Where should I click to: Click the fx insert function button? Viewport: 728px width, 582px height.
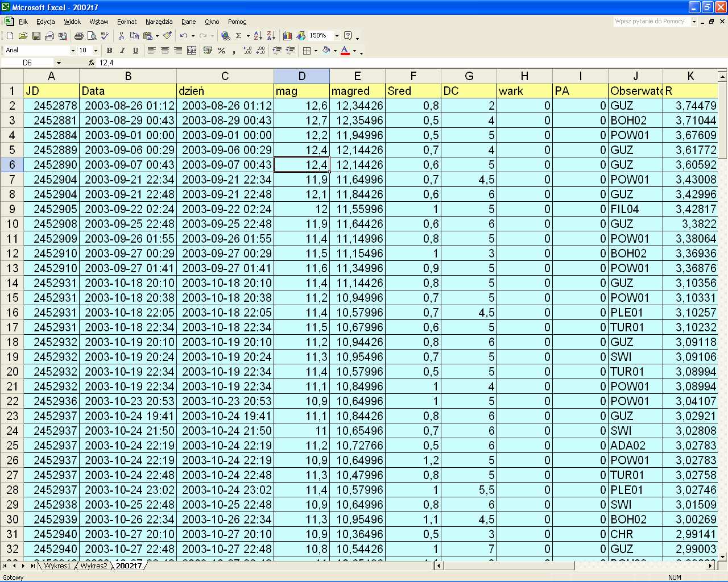click(92, 63)
